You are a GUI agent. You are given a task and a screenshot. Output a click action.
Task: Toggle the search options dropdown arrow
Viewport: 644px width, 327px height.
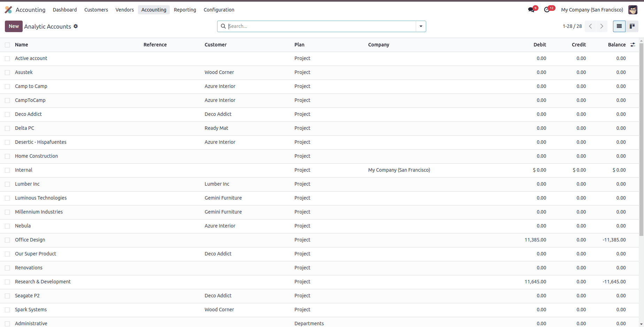(421, 26)
